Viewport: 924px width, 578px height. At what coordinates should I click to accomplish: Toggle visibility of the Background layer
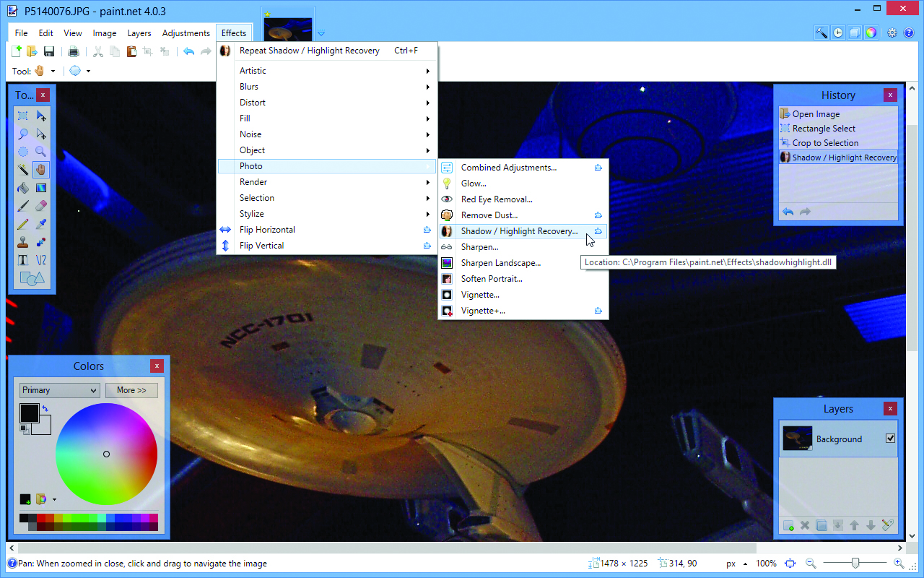coord(890,439)
